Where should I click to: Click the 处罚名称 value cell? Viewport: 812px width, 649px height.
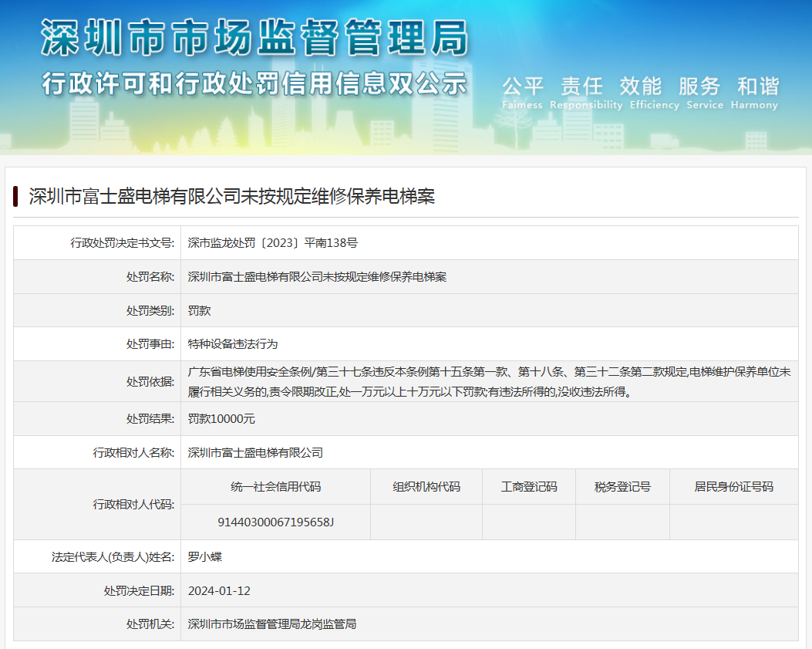(x=317, y=277)
